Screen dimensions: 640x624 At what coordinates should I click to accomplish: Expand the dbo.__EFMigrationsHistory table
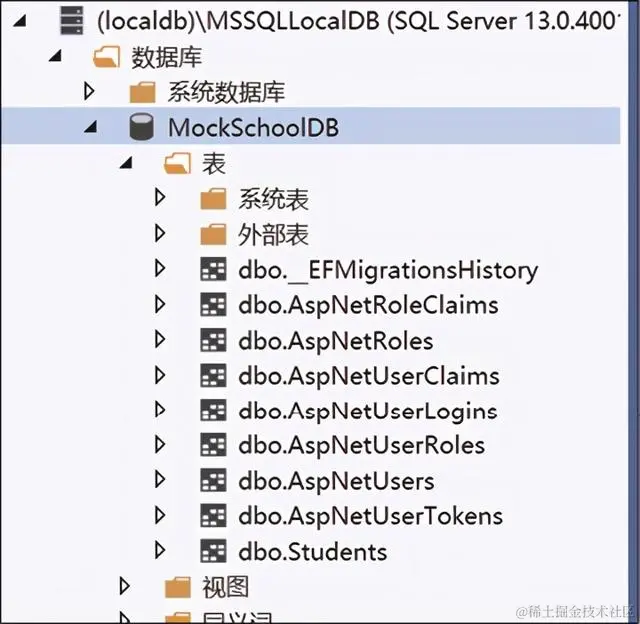(160, 269)
